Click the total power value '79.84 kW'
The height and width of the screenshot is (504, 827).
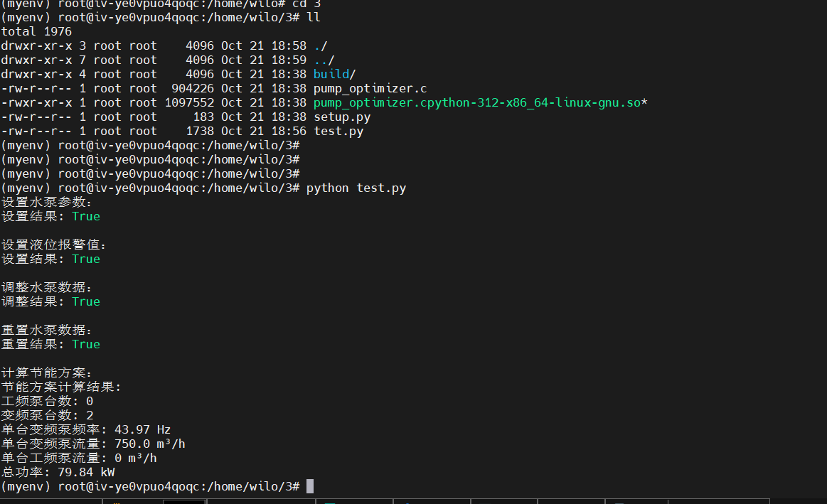coord(86,473)
